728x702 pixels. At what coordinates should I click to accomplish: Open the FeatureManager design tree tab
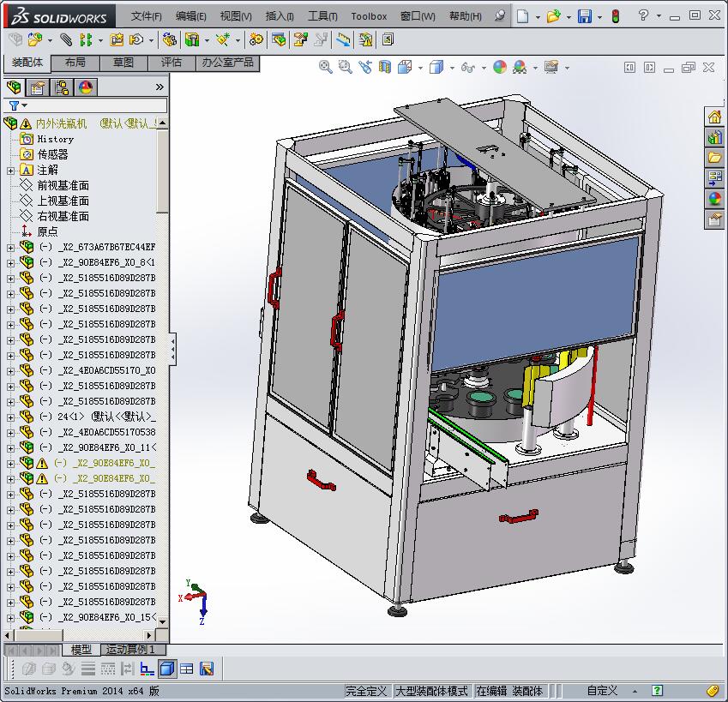(14, 87)
